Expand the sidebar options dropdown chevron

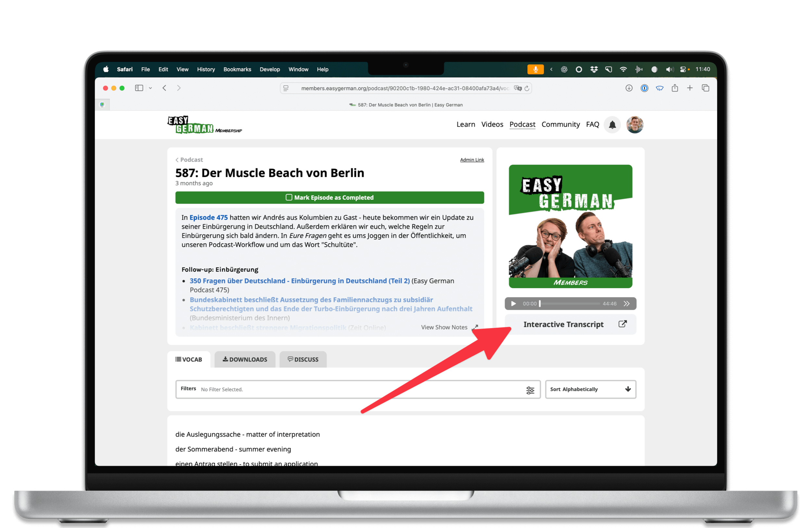coord(150,88)
